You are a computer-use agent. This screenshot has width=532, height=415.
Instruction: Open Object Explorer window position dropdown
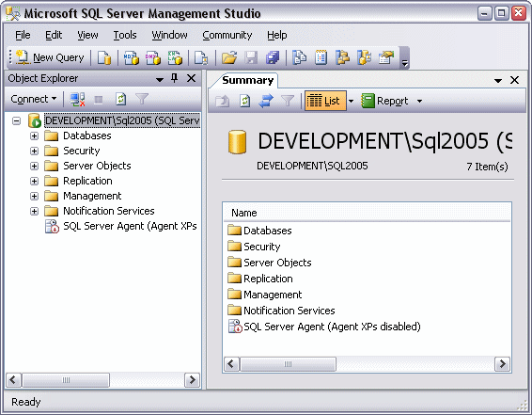point(160,79)
